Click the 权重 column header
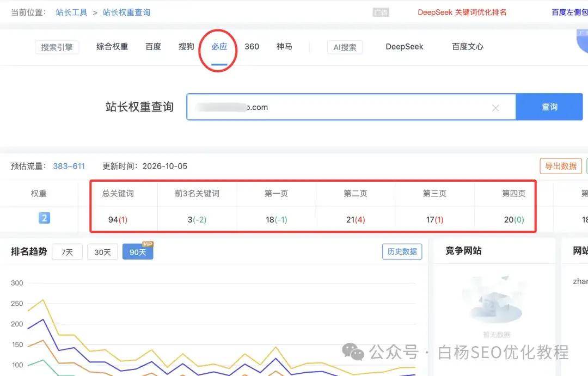 click(39, 193)
